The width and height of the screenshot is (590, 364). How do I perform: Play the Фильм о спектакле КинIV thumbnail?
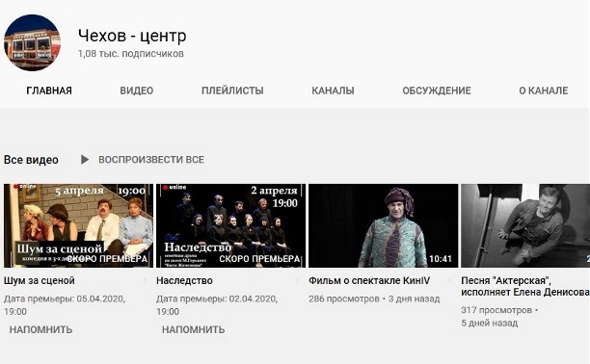click(x=383, y=225)
